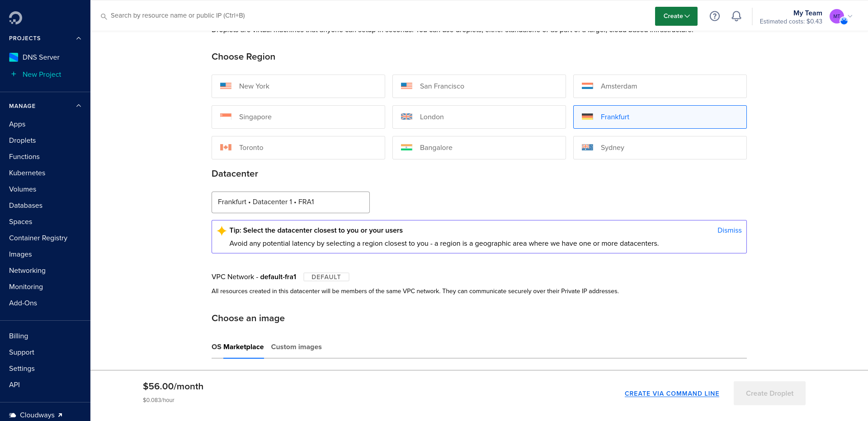Click the Create via Command Line link

672,393
